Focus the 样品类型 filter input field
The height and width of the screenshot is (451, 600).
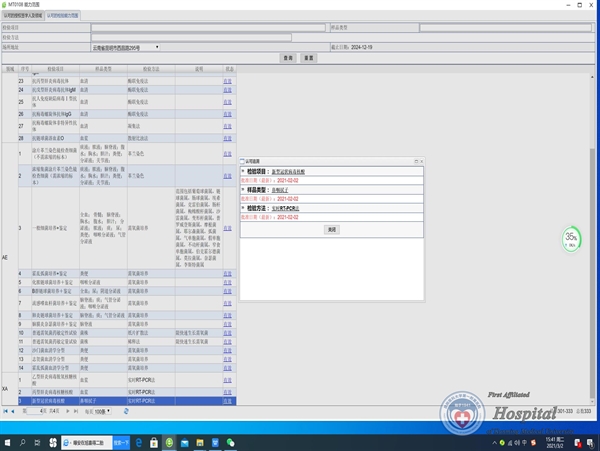[x=505, y=28]
